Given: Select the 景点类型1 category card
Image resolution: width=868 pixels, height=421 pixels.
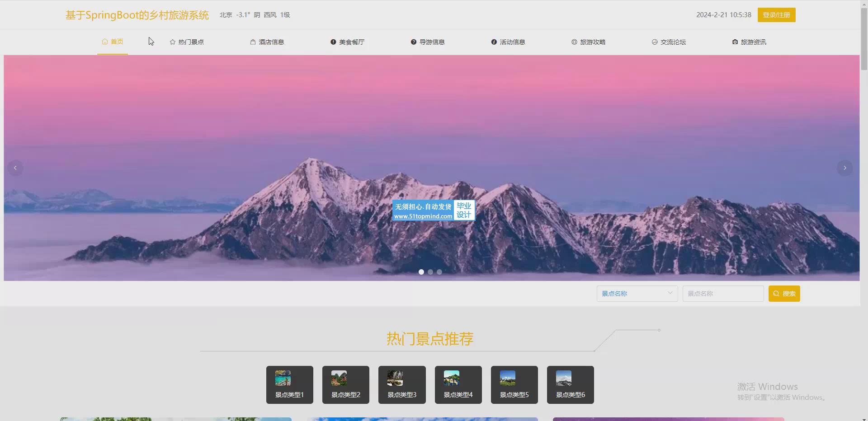Looking at the screenshot, I should tap(290, 385).
